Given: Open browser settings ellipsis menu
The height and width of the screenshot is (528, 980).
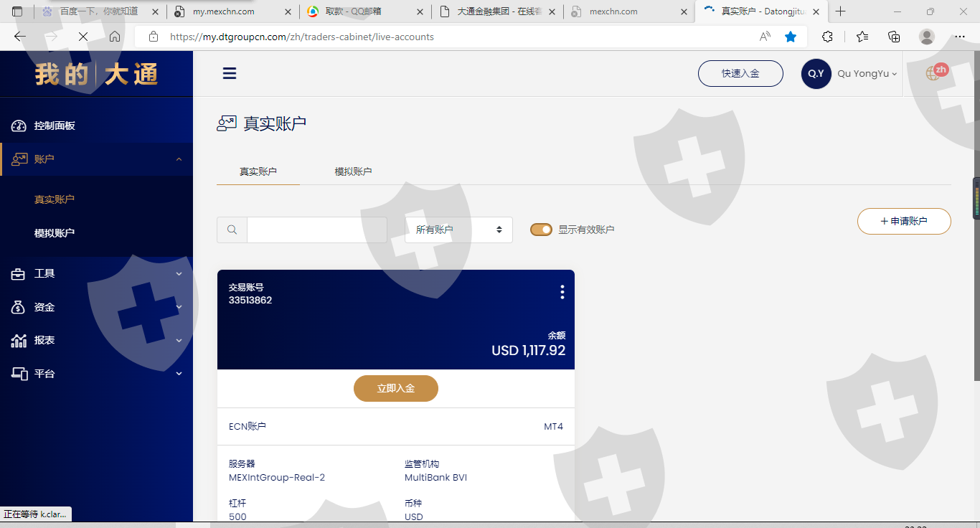Looking at the screenshot, I should 960,37.
